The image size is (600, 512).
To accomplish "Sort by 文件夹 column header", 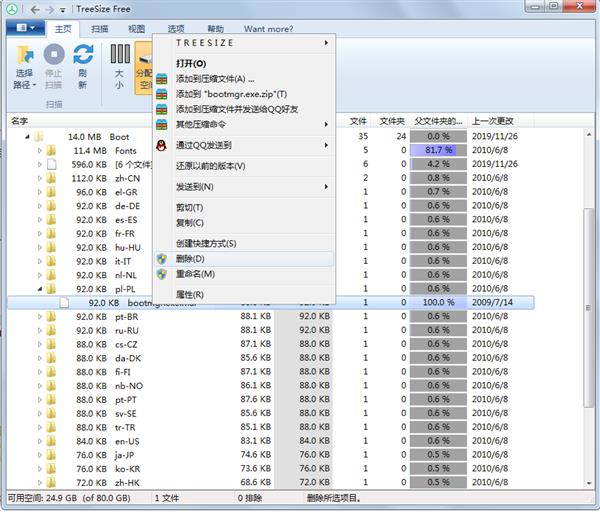I will point(392,121).
